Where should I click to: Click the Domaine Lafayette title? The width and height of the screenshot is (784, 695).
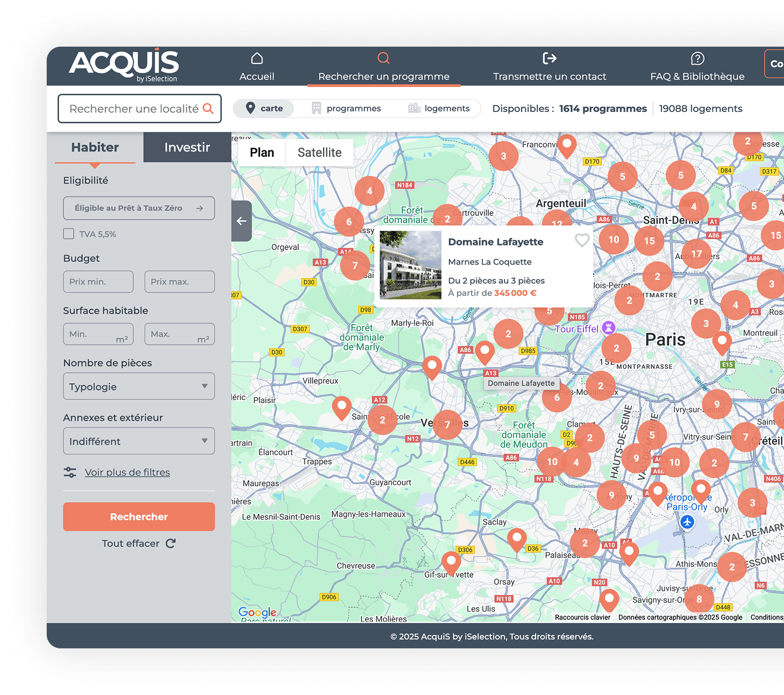[x=496, y=242]
